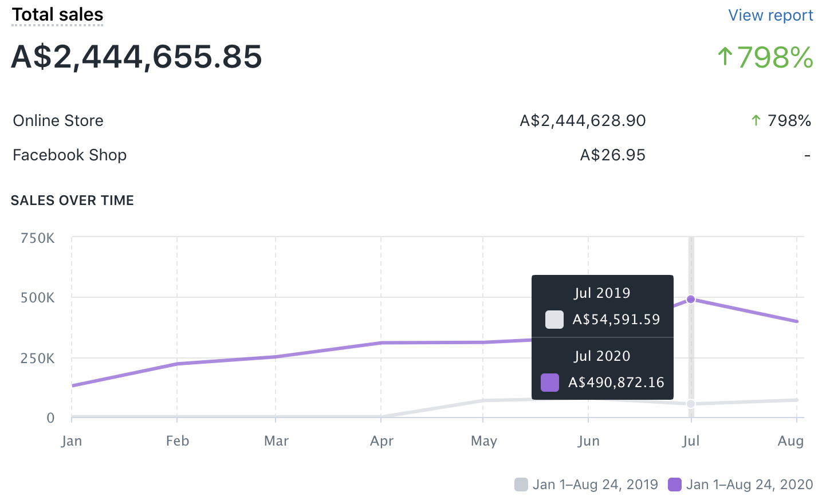
Task: Toggle the purple Jan 1–Aug 24, 2020 legend swatch
Action: [x=675, y=485]
